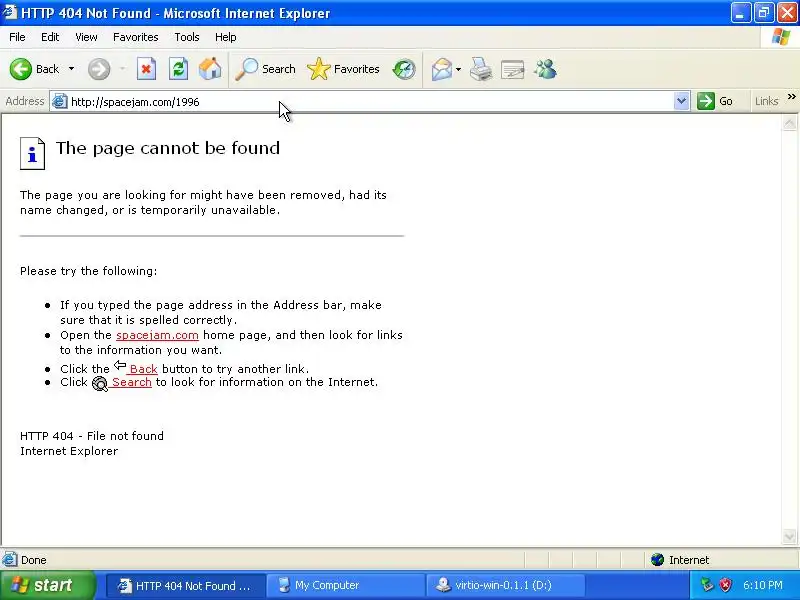Click into the Address bar URL field
800x600 pixels.
coord(370,102)
